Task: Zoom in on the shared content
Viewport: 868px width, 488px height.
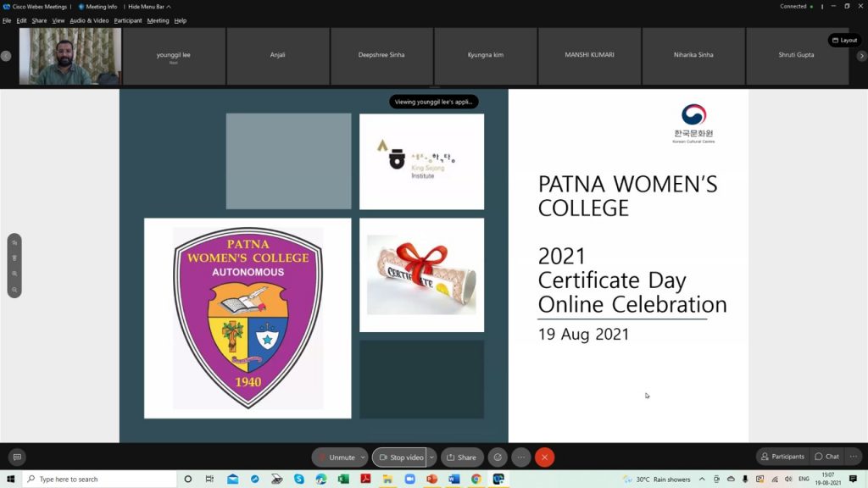Action: (14, 274)
